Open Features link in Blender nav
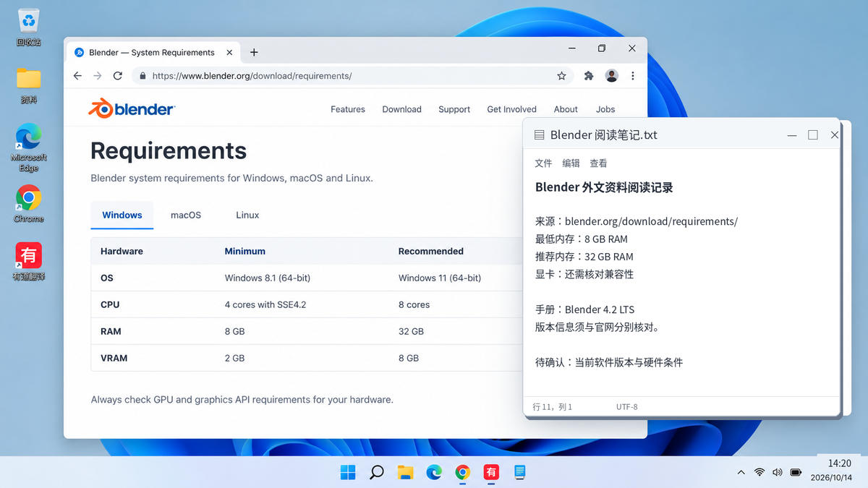 [348, 109]
